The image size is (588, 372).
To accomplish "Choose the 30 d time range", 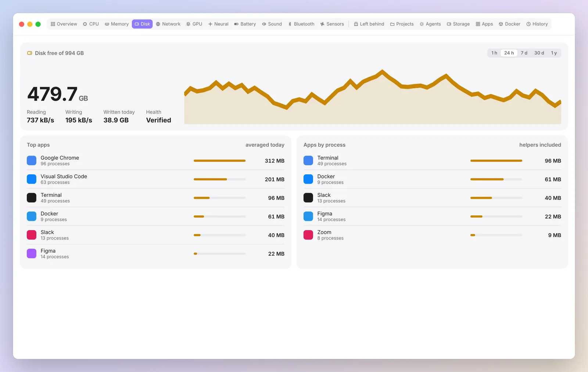I will (x=539, y=53).
